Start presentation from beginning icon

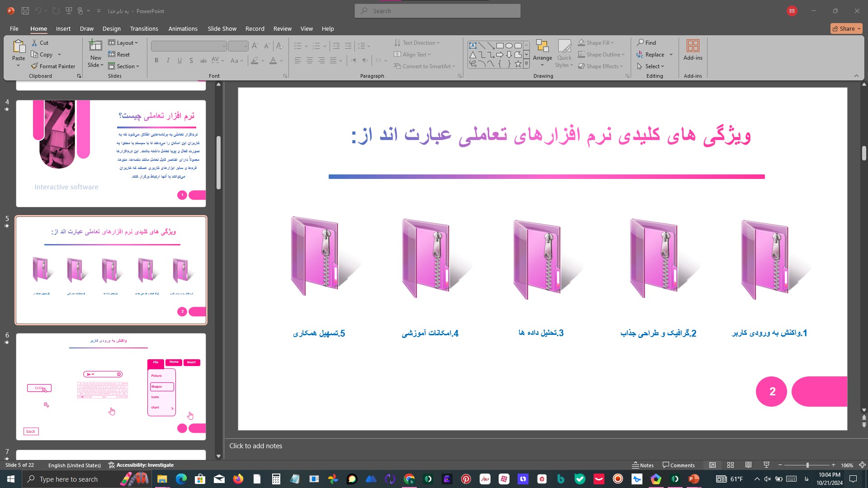(x=69, y=11)
